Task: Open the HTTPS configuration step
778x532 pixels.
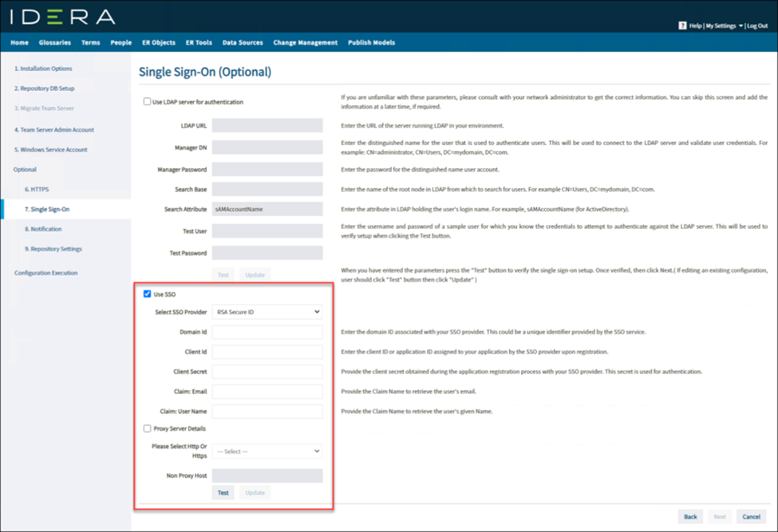Action: (38, 189)
